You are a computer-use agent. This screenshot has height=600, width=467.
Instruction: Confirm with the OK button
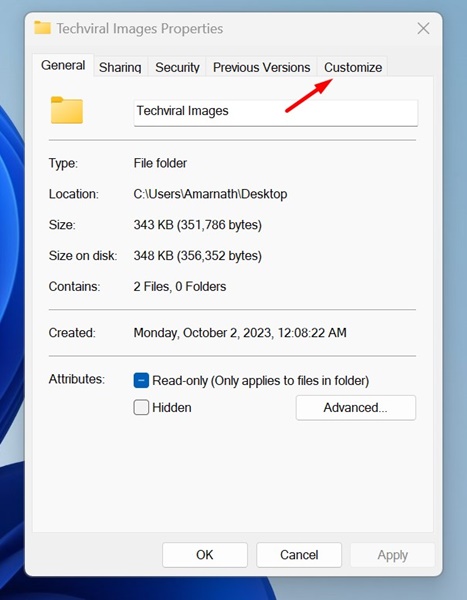pyautogui.click(x=205, y=555)
